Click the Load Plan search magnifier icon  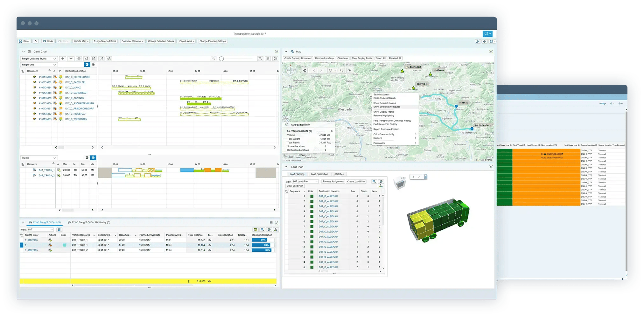pos(374,182)
